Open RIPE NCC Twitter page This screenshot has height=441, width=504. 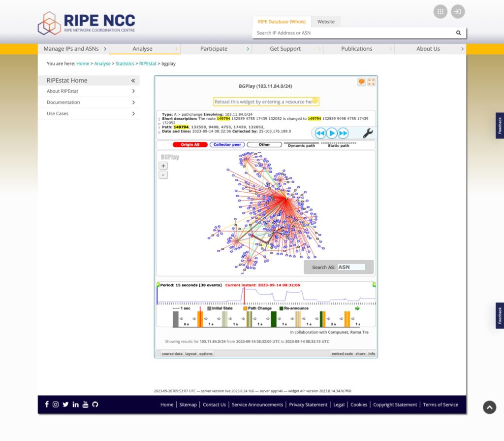coord(65,405)
